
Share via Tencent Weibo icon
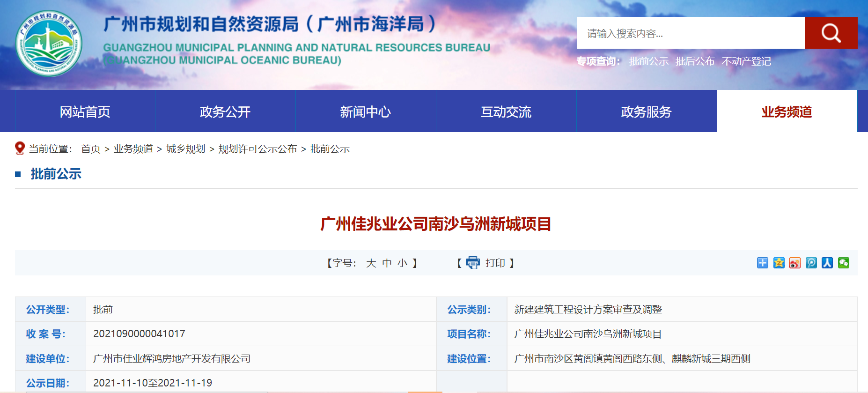tap(811, 263)
